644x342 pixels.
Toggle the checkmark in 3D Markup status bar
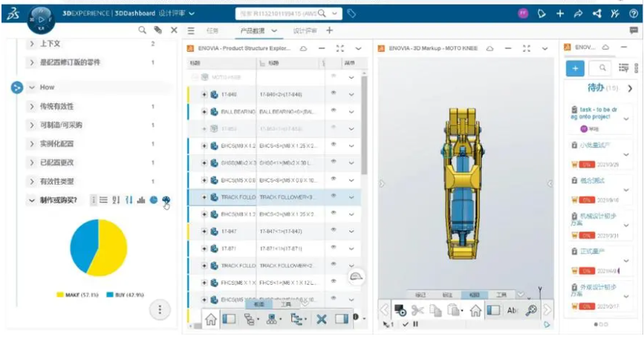point(406,324)
